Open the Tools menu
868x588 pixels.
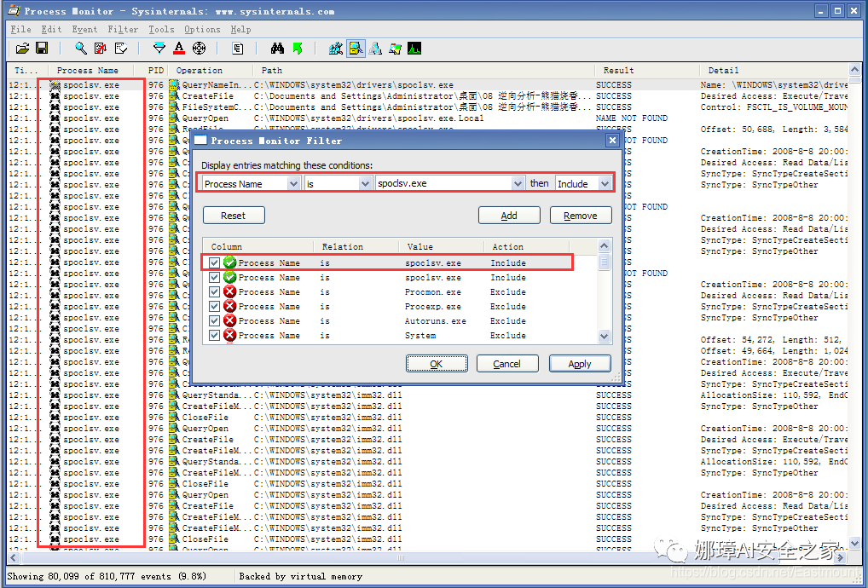[x=161, y=29]
